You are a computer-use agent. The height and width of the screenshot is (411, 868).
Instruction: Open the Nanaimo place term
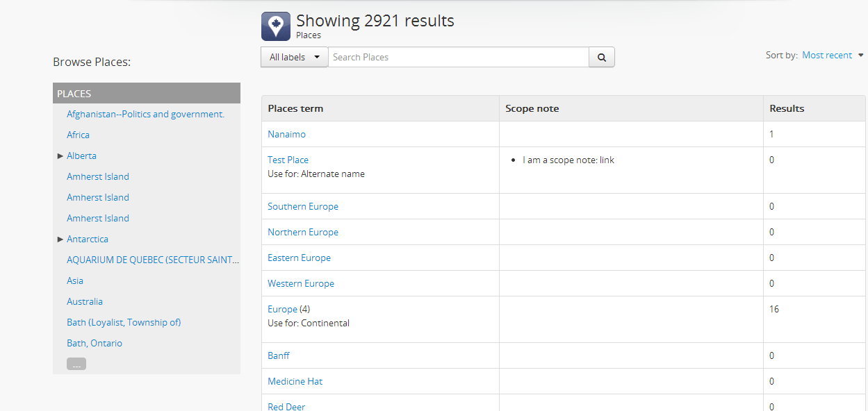(x=286, y=134)
